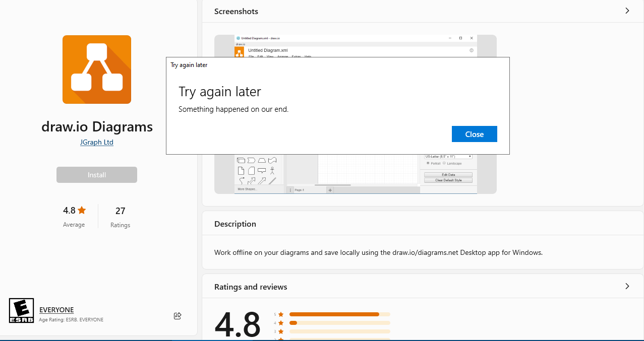Click the large Try again later heading
The image size is (644, 341).
tap(220, 92)
